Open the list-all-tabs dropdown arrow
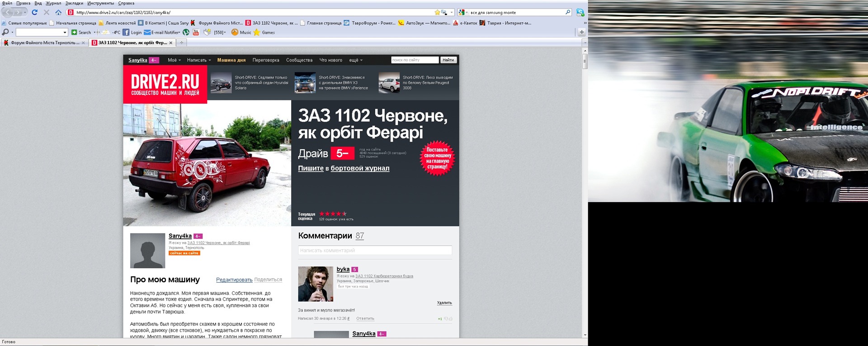 (585, 43)
